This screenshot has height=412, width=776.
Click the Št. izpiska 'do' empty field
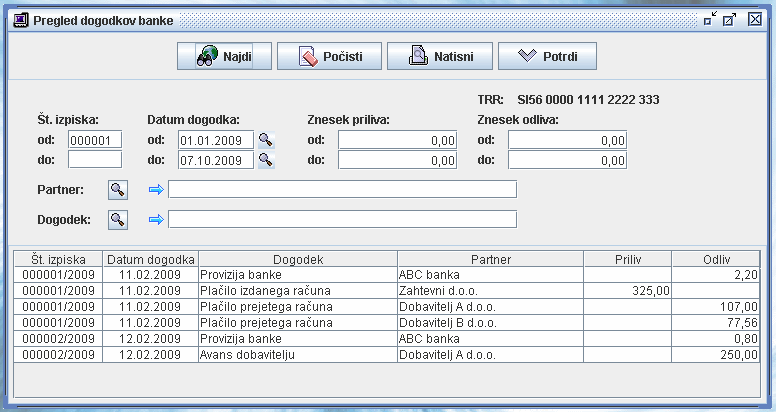pos(95,160)
